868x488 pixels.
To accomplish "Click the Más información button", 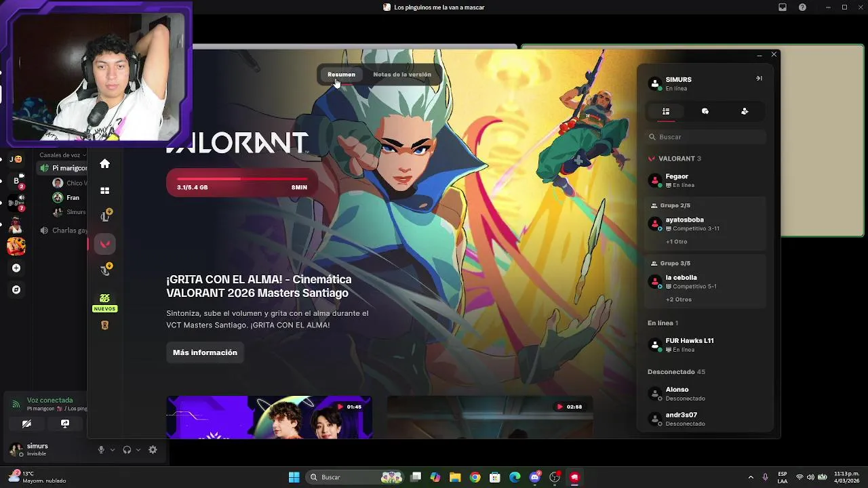I will point(205,352).
